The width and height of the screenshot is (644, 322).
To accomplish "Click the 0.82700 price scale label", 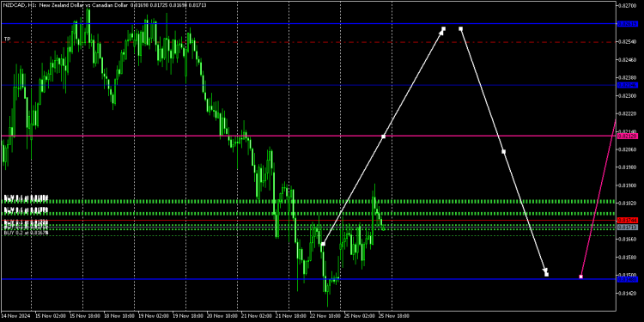I will tap(628, 6).
